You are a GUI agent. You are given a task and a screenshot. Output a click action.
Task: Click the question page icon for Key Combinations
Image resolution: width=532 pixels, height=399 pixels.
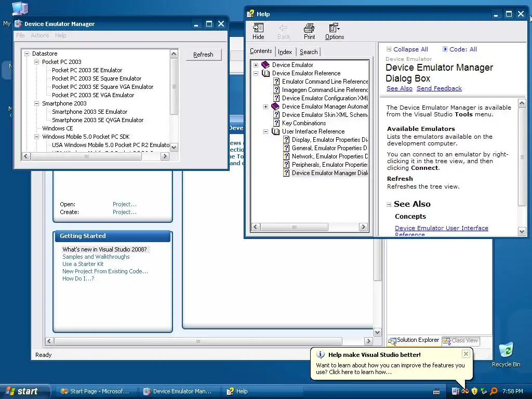tap(276, 123)
